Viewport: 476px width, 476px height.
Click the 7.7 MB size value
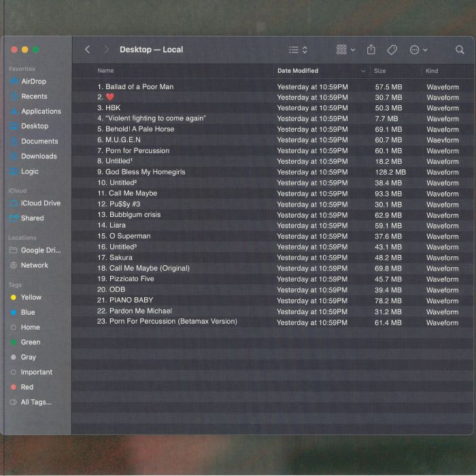pyautogui.click(x=386, y=119)
